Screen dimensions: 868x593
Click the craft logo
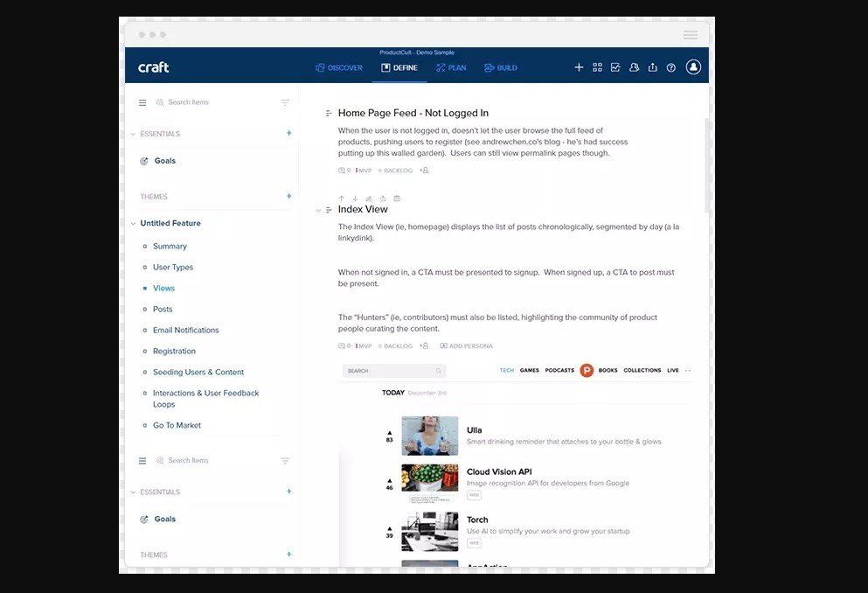coord(153,67)
